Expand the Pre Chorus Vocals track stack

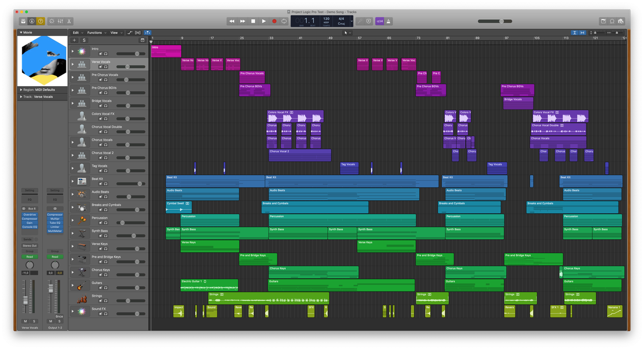point(73,77)
